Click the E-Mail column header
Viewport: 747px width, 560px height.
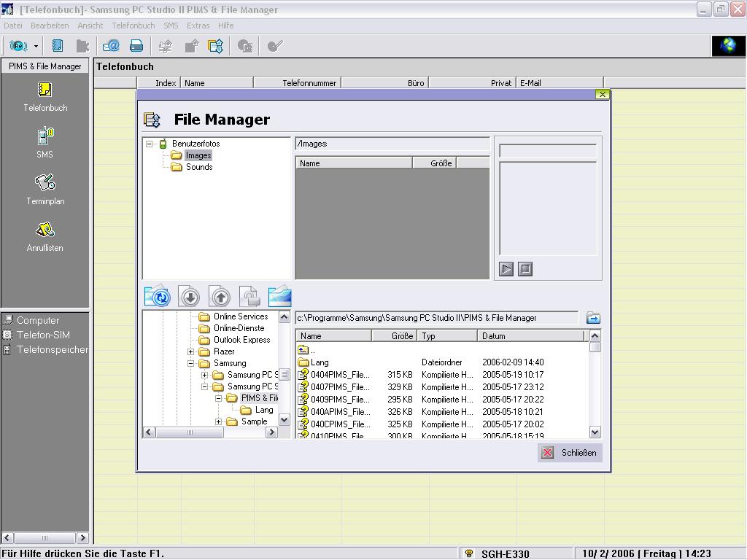[x=560, y=83]
